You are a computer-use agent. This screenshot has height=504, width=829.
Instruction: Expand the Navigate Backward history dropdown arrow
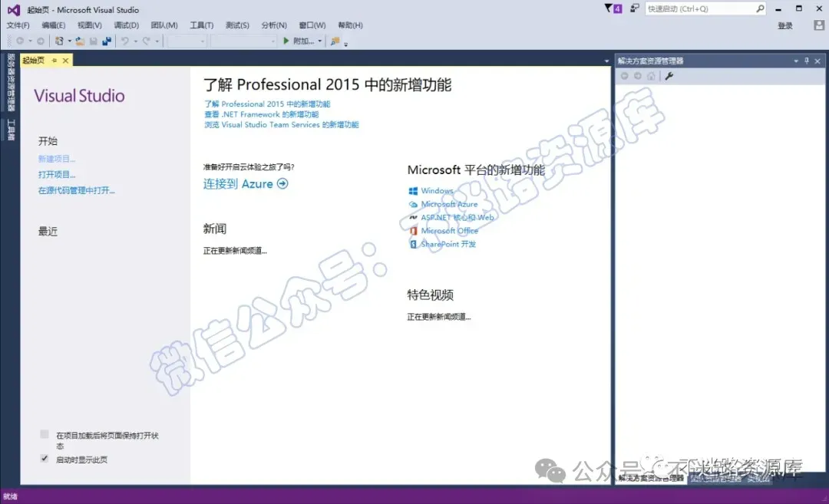30,41
